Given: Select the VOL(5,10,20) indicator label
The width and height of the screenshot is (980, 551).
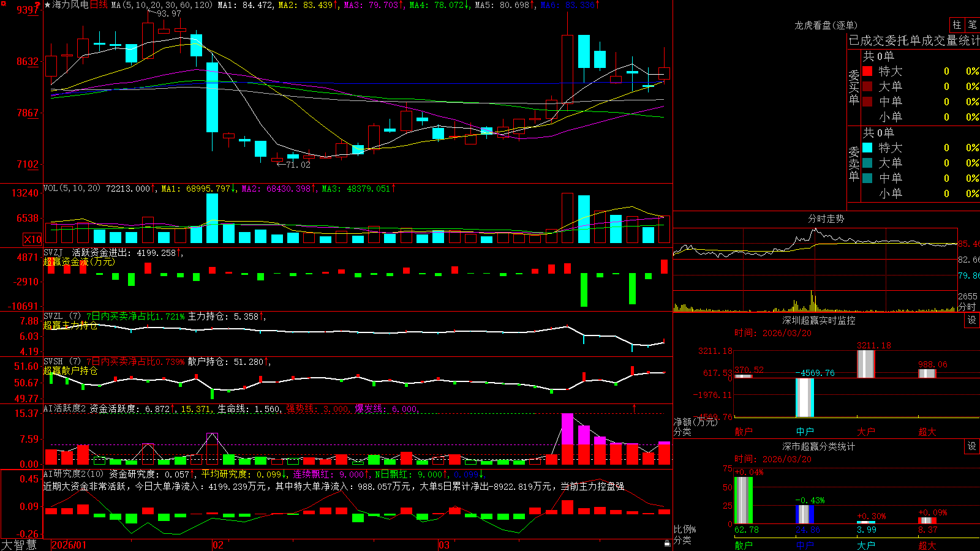Looking at the screenshot, I should (x=72, y=188).
